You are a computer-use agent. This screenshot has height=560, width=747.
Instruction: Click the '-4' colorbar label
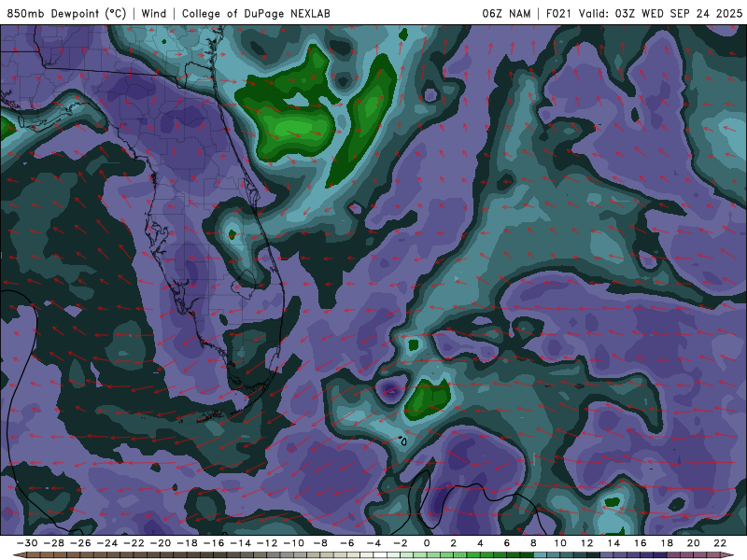[374, 543]
